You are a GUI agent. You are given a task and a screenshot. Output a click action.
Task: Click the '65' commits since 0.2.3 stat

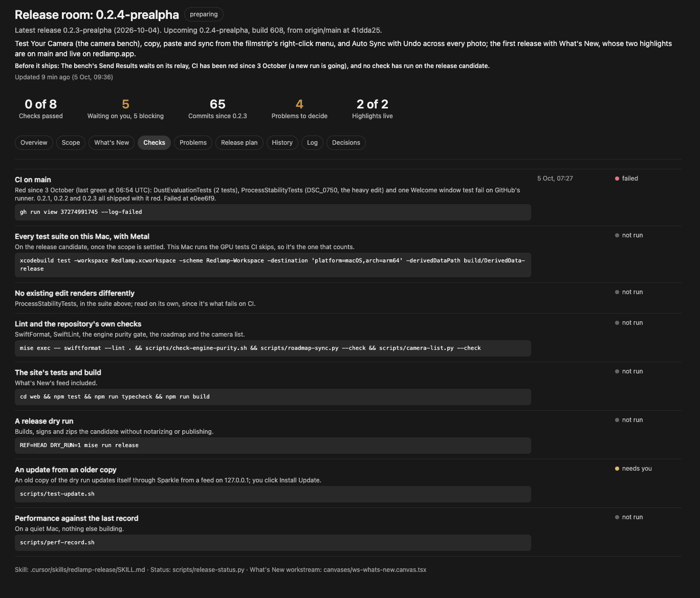(217, 109)
